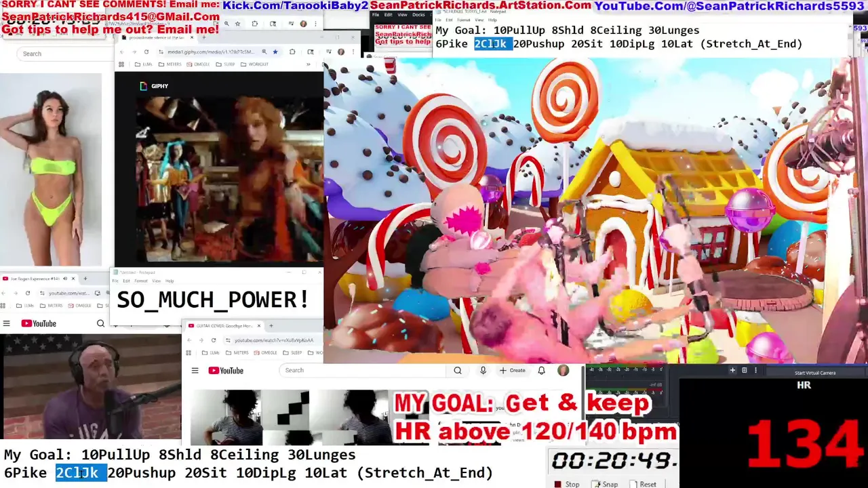Click the YouTube logo in guitar cover window
The width and height of the screenshot is (868, 488).
226,371
